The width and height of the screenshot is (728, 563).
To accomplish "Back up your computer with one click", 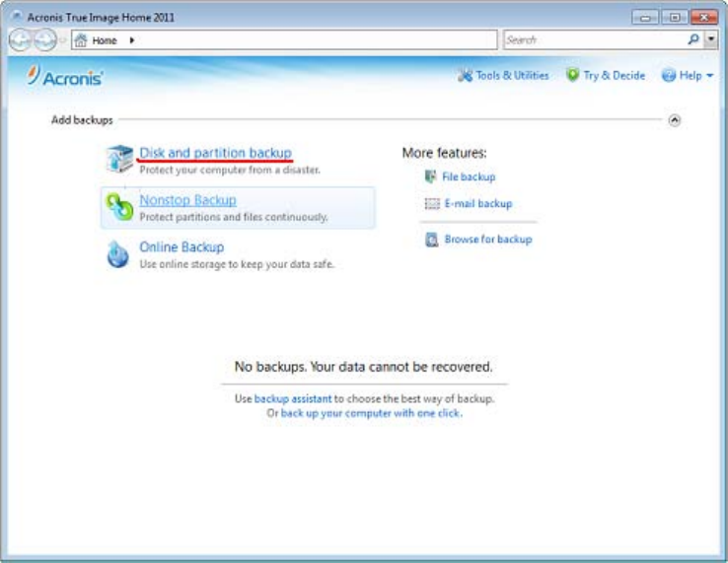I will click(x=371, y=413).
